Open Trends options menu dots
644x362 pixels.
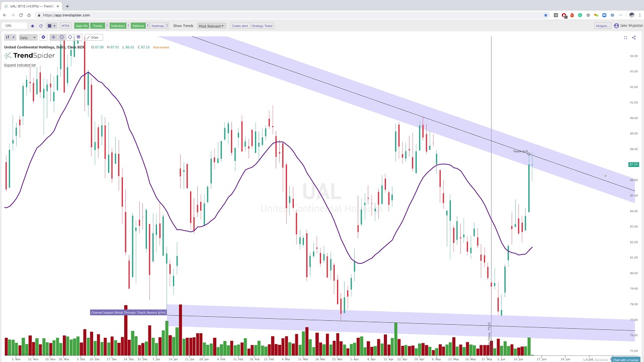107,26
